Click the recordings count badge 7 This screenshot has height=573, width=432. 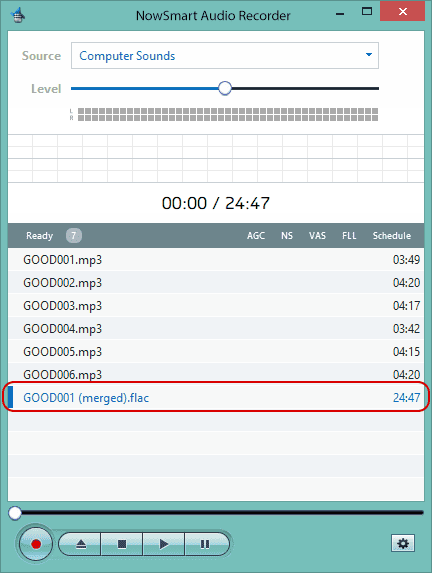pyautogui.click(x=73, y=236)
